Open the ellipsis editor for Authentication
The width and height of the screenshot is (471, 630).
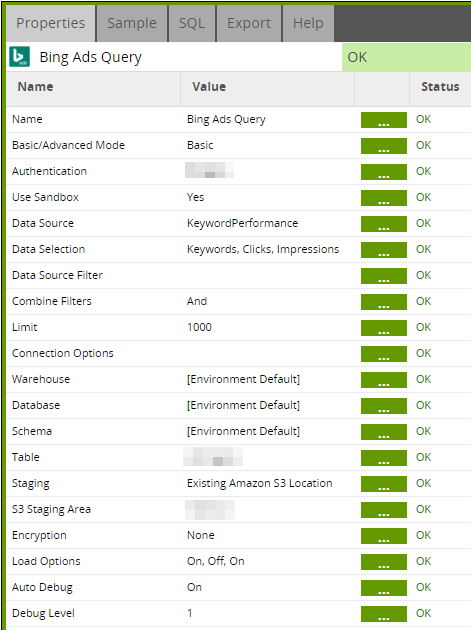pos(384,172)
